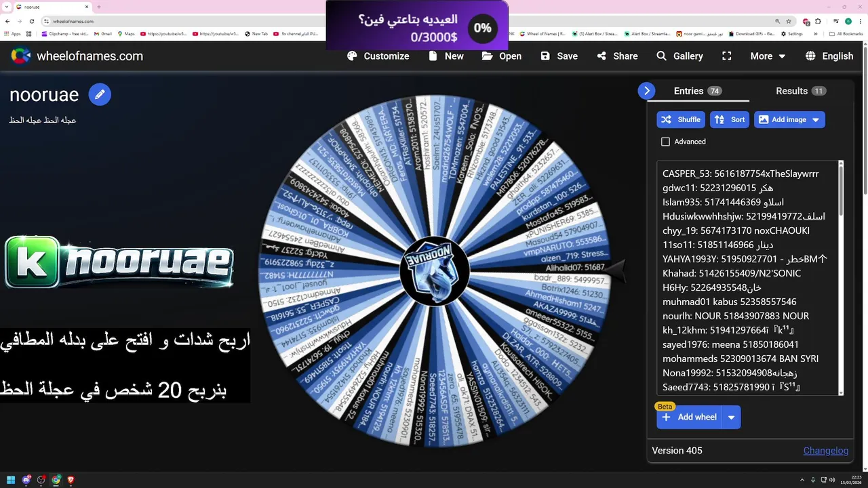
Task: Switch to the Entries tab
Action: [698, 91]
